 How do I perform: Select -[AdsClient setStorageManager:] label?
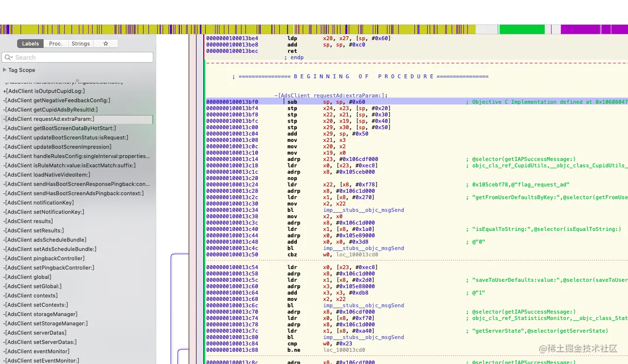[46, 323]
